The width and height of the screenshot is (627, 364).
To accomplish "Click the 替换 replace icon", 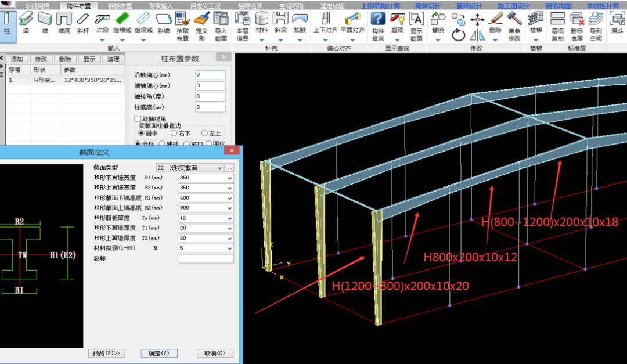I will (438, 19).
